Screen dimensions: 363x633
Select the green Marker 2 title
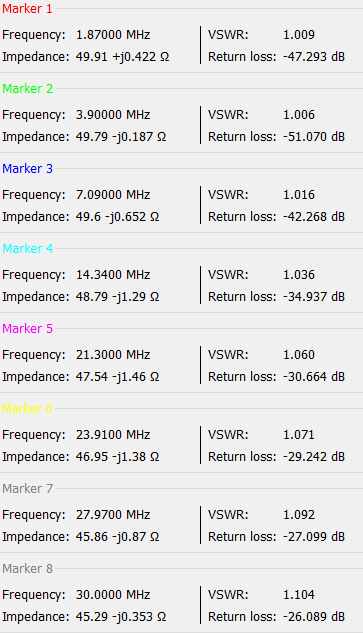(x=27, y=89)
